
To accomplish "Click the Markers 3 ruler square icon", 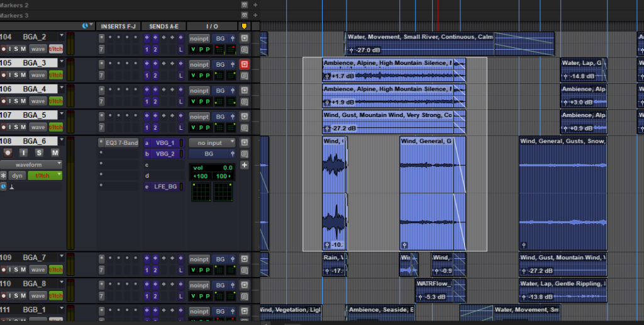I will click(x=245, y=15).
